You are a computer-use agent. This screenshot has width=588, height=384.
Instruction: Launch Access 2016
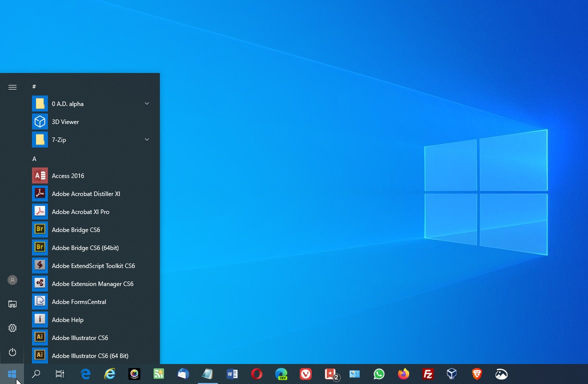(x=92, y=175)
